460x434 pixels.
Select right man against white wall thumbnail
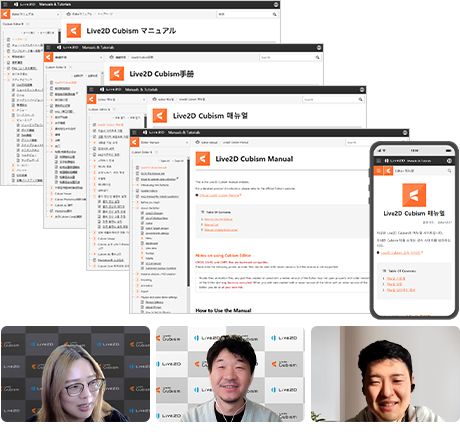(385, 374)
